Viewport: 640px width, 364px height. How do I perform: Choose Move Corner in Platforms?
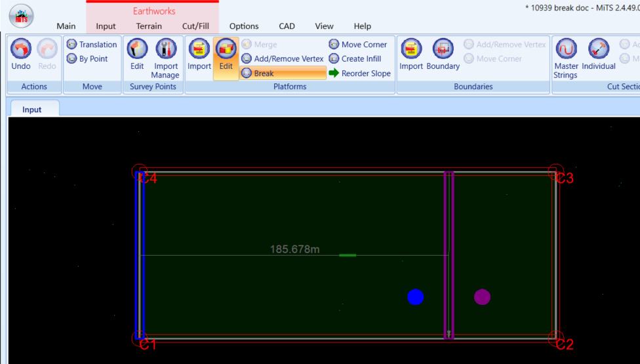click(x=358, y=45)
